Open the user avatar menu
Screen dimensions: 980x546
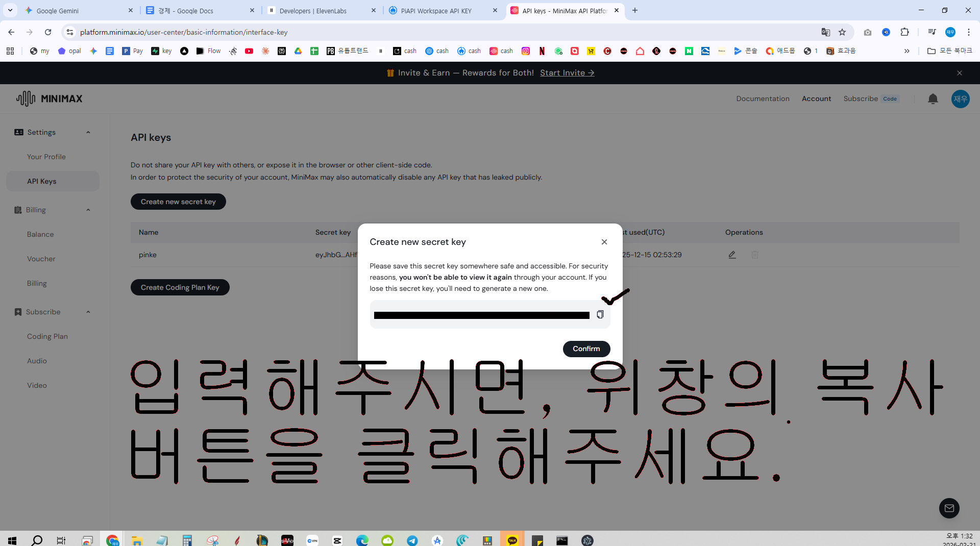coord(961,99)
